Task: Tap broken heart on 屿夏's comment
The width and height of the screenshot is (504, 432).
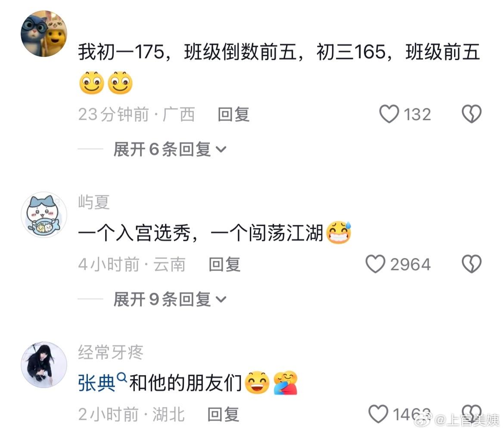Action: pyautogui.click(x=472, y=264)
